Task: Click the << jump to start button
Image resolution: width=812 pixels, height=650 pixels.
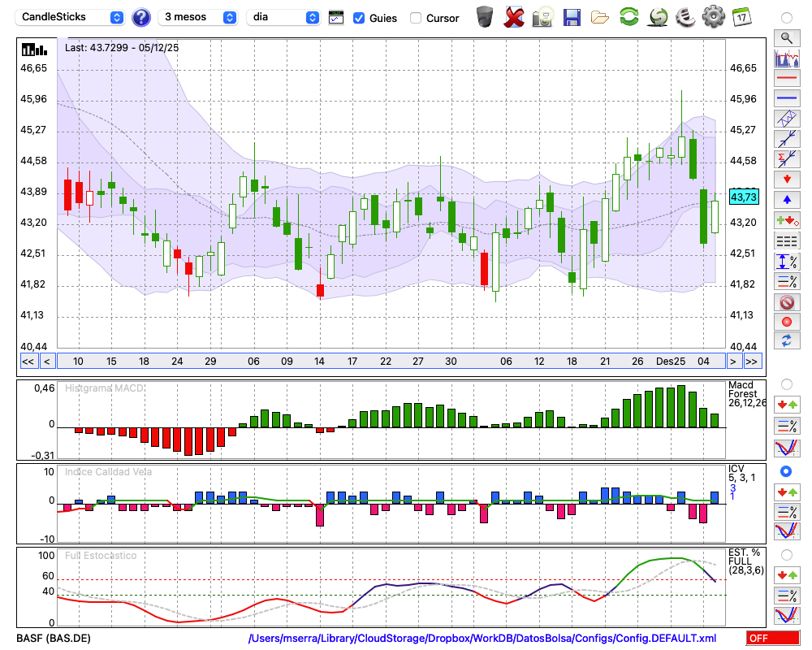Action: coord(28,362)
